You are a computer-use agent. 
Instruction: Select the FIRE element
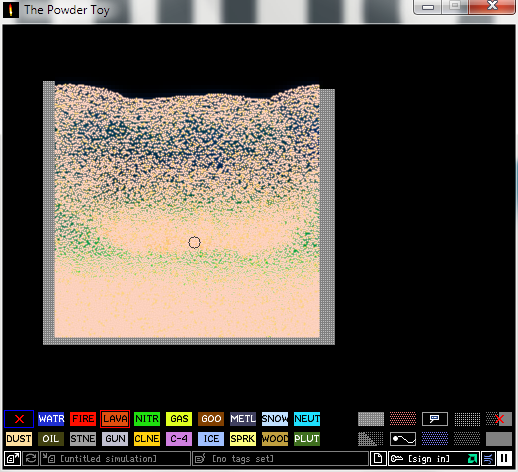point(83,419)
